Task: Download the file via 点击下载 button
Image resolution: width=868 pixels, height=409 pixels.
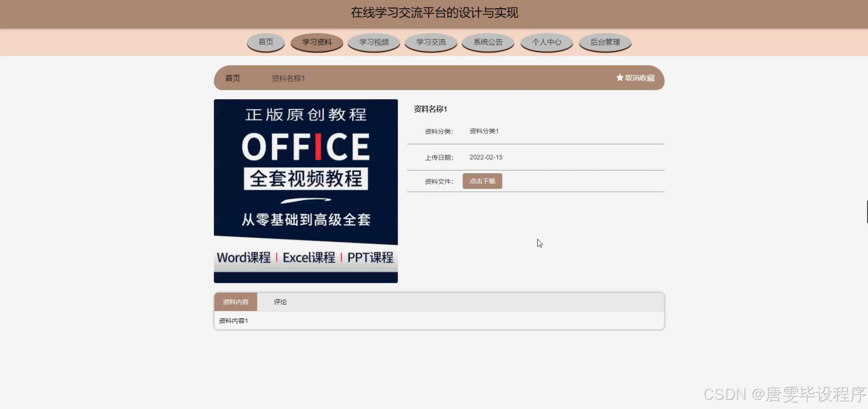Action: click(482, 181)
